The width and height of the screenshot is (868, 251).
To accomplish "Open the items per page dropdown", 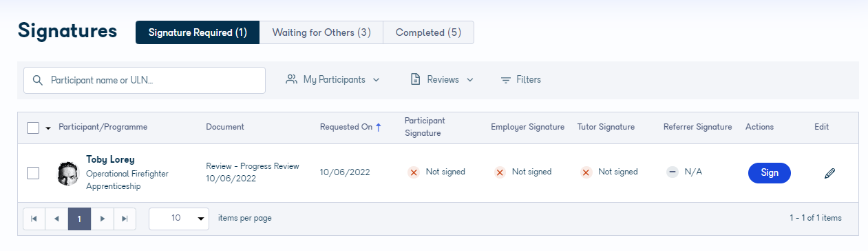I will tap(180, 219).
